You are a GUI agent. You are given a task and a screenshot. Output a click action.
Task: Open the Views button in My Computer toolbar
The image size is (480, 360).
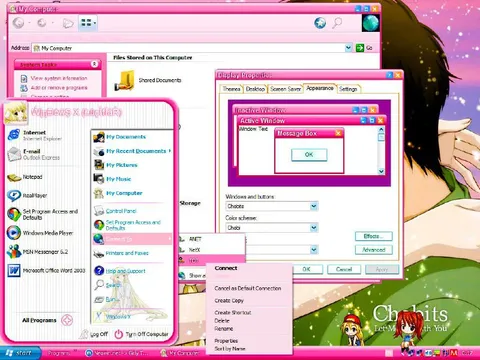(88, 23)
